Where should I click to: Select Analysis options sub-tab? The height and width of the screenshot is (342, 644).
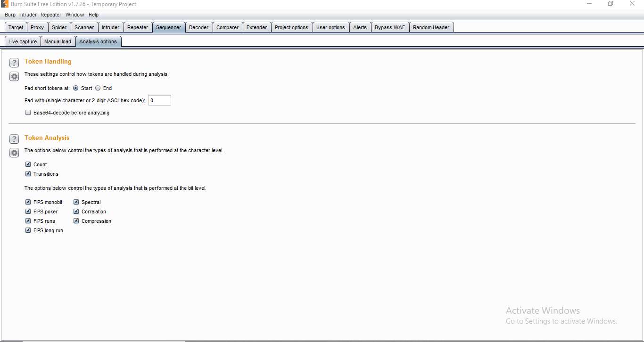pos(98,41)
